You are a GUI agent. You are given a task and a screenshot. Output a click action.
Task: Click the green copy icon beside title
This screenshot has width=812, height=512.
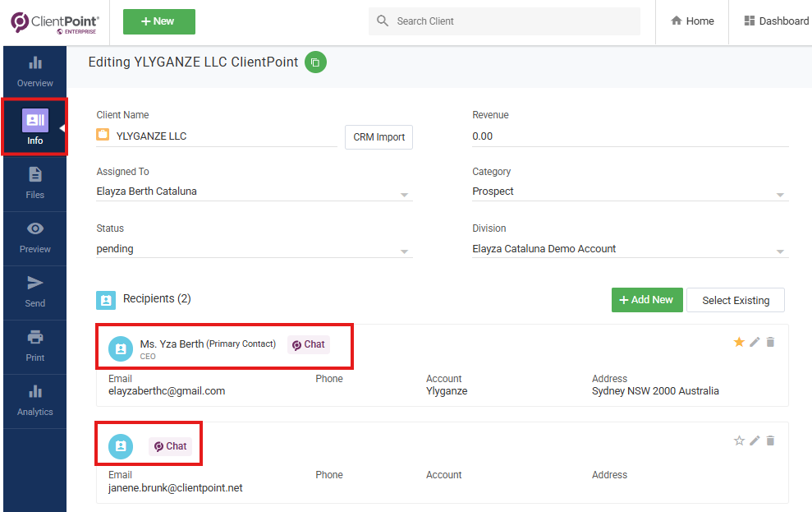click(315, 62)
